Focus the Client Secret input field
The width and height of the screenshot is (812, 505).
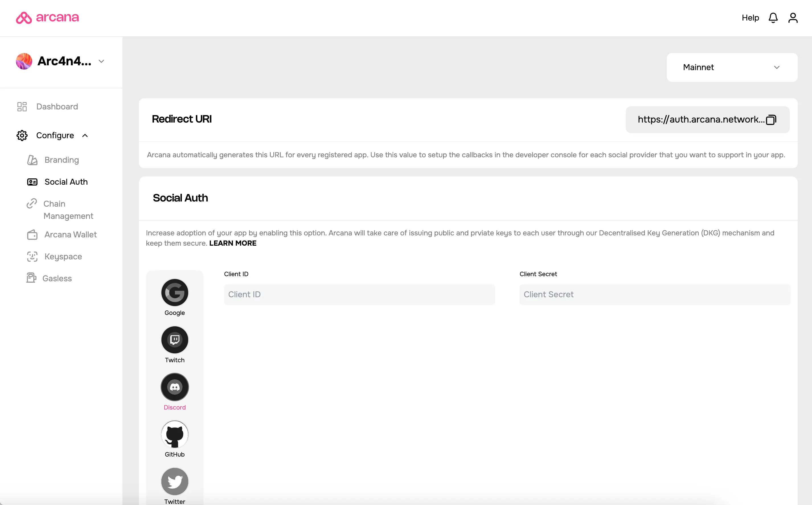pos(655,295)
